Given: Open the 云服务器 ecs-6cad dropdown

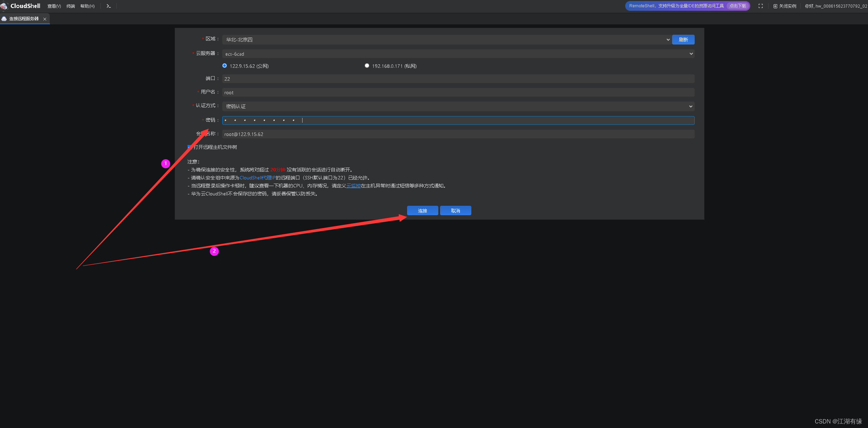Looking at the screenshot, I should pos(458,54).
